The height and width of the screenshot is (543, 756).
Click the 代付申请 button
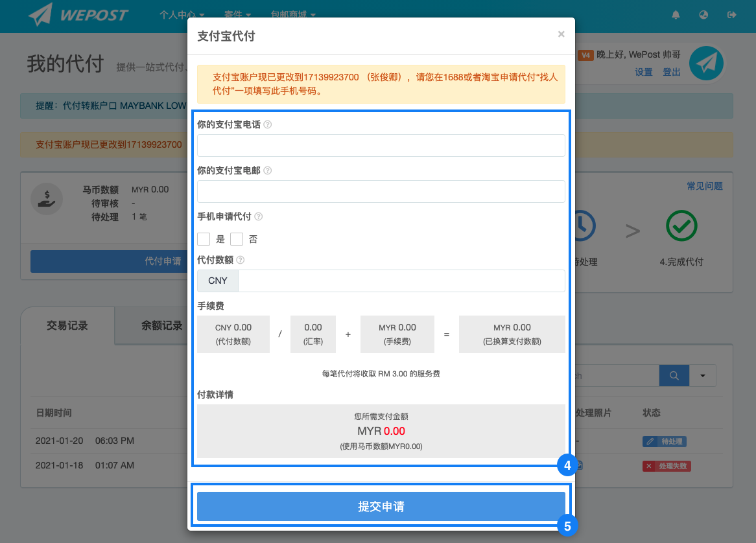tap(109, 261)
